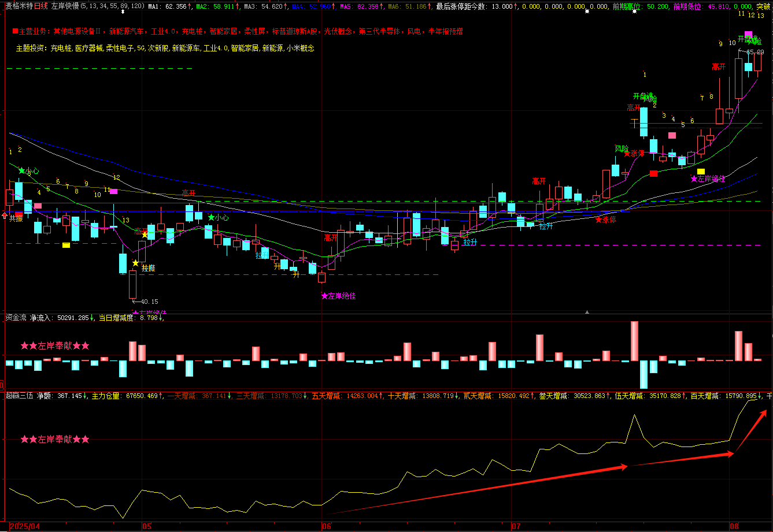
Task: Jump to the 2025/04 date marker
Action: click(x=25, y=526)
